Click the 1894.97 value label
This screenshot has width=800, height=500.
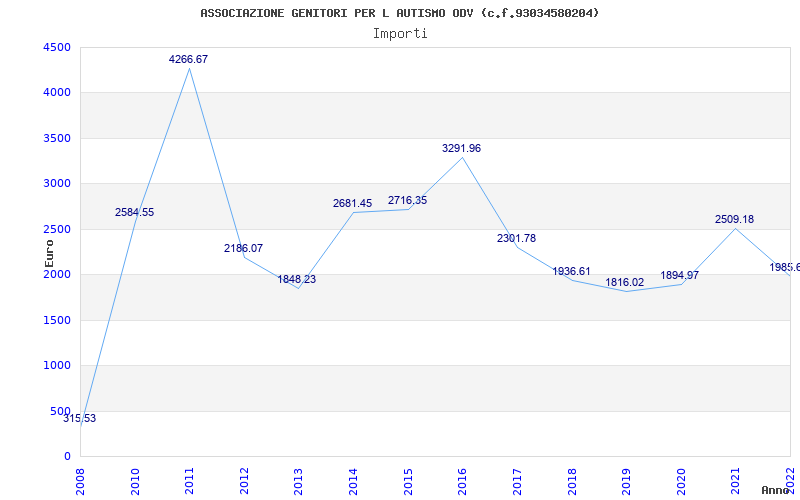680,275
